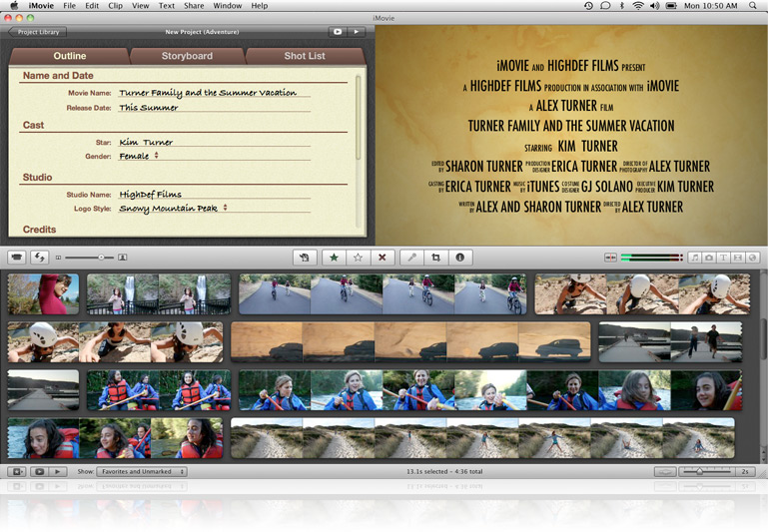Screen dimensions: 768x532
Task: Mark selection as Favorite with filled star
Action: coord(334,258)
